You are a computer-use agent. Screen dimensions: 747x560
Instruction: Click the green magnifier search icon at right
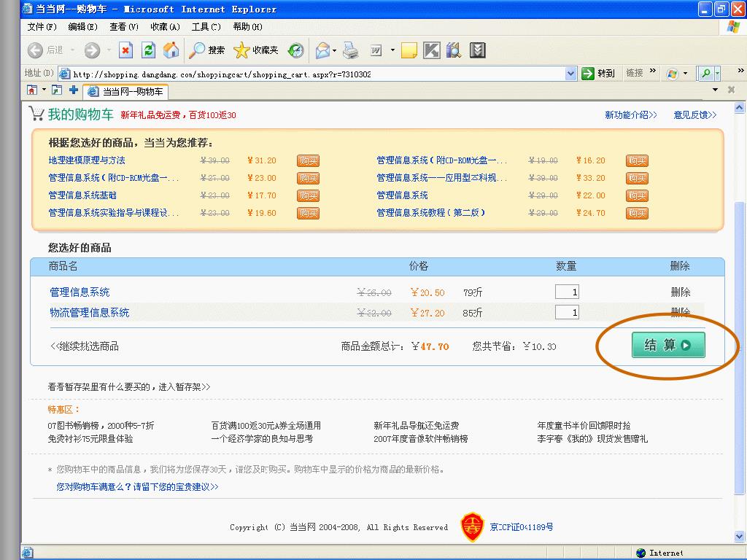click(706, 74)
